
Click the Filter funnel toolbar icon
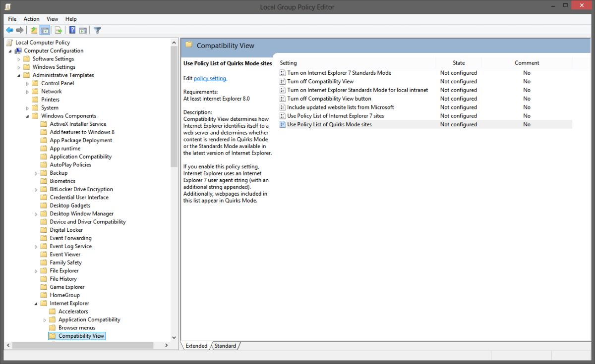pyautogui.click(x=97, y=30)
